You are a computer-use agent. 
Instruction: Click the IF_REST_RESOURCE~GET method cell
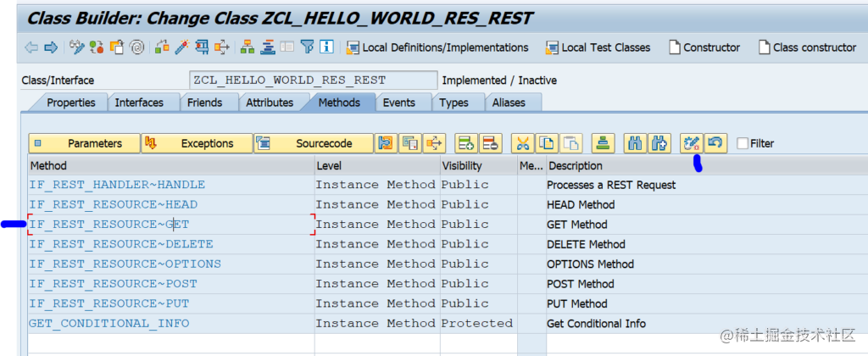[171, 225]
